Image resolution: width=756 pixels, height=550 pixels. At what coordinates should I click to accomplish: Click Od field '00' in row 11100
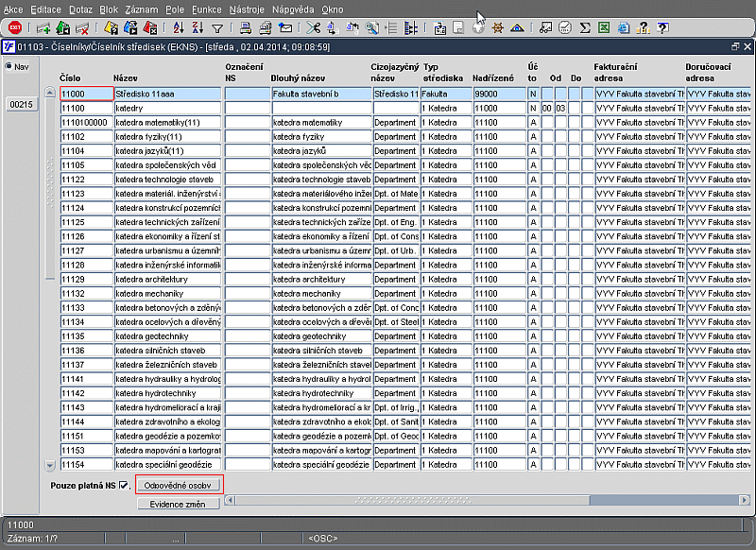(547, 108)
